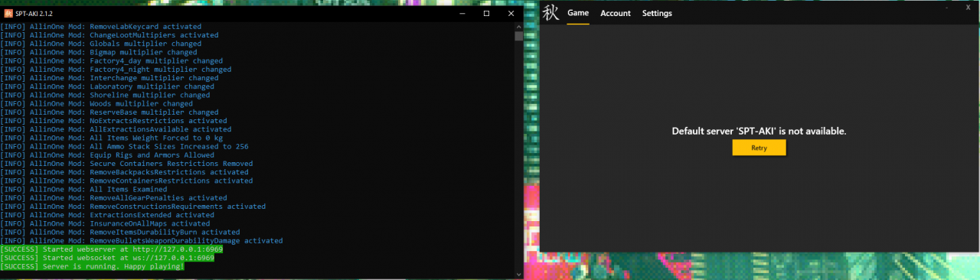The image size is (980, 280).
Task: Switch to the Account tab
Action: tap(616, 13)
